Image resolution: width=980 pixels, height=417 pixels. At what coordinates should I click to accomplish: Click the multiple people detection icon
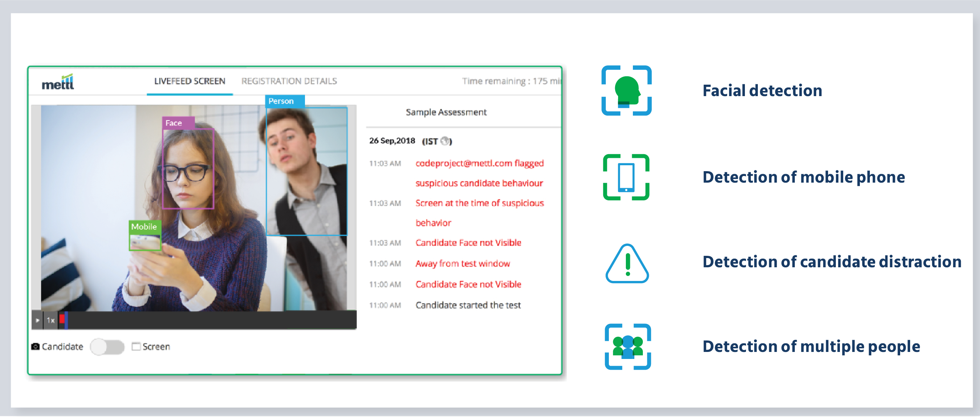tap(628, 347)
